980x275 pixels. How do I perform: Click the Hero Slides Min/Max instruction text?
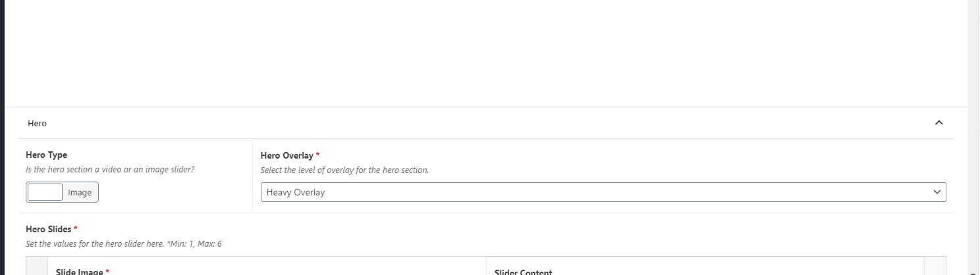click(x=124, y=243)
